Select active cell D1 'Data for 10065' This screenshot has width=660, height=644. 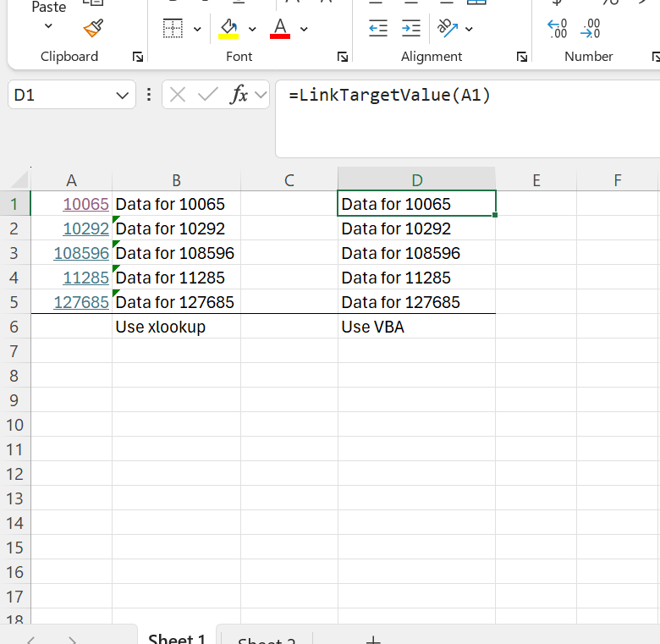pos(416,204)
